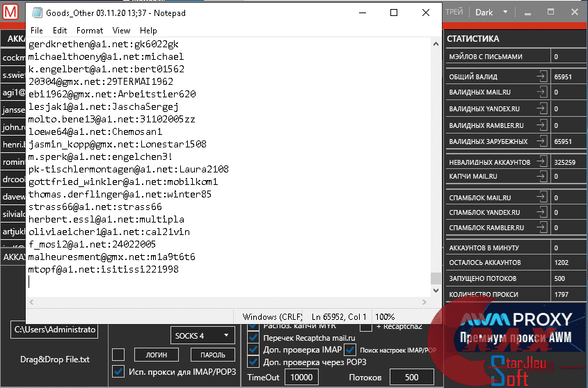Open the export icon beside СПАМБЛОК RAMBLER.RU

click(x=541, y=227)
